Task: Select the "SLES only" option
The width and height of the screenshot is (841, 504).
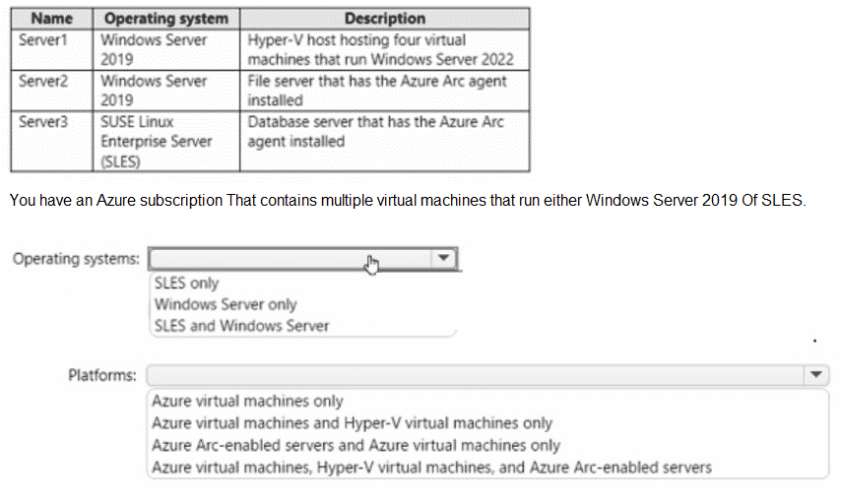Action: 187,283
